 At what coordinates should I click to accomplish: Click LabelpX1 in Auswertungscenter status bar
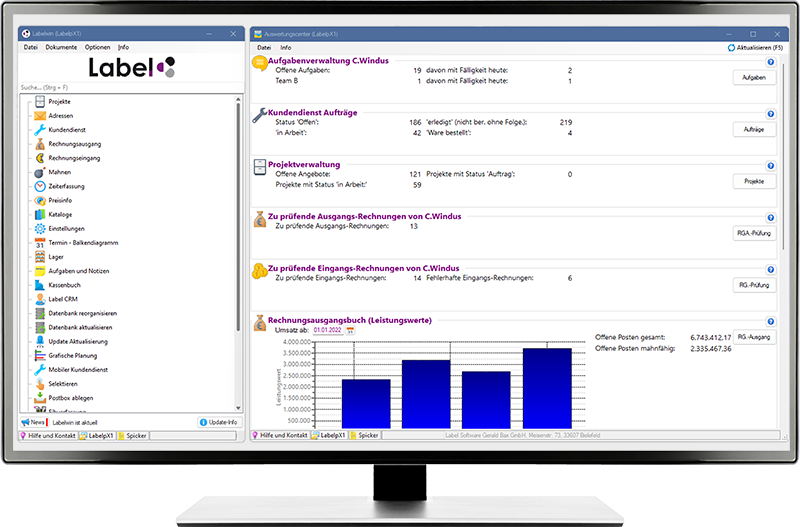pos(329,435)
